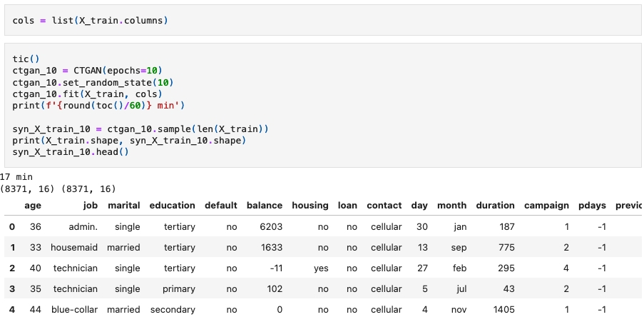Click the 'balance' column header
644x317 pixels.
coord(264,206)
